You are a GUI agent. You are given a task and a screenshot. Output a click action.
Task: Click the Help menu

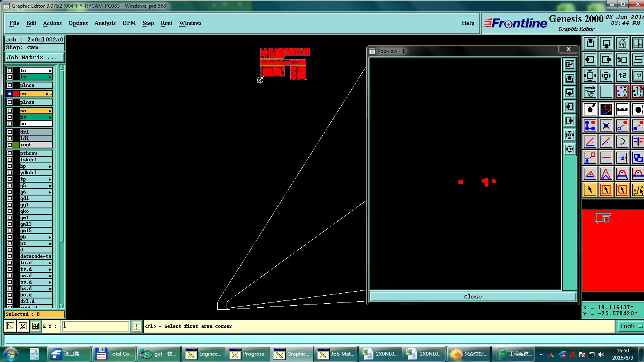(468, 23)
